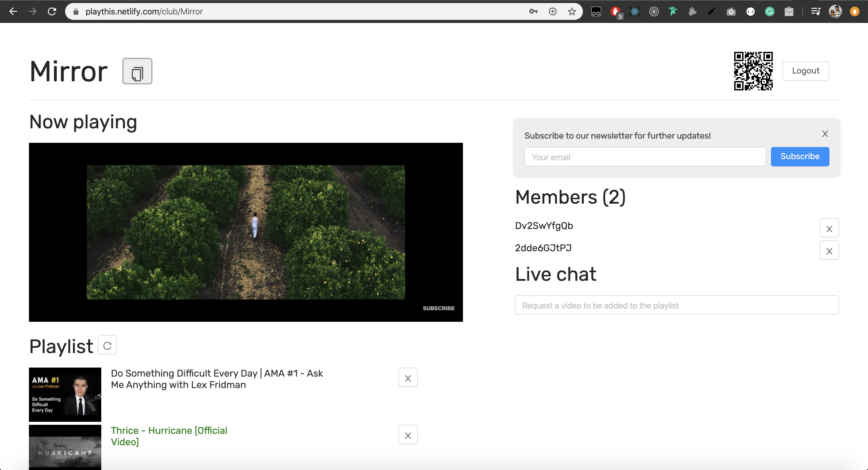This screenshot has width=868, height=470.
Task: Bookmark this page with the star icon
Action: tap(572, 12)
